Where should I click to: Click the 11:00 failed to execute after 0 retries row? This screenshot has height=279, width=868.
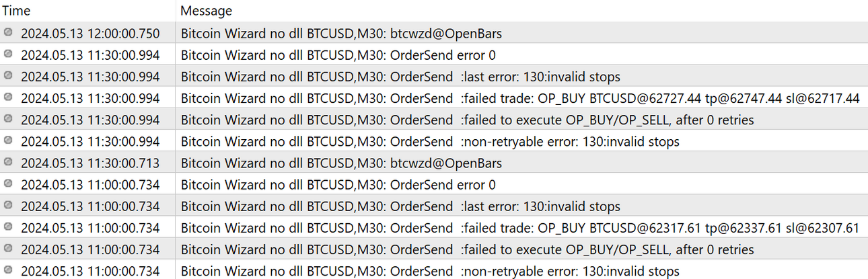click(434, 249)
